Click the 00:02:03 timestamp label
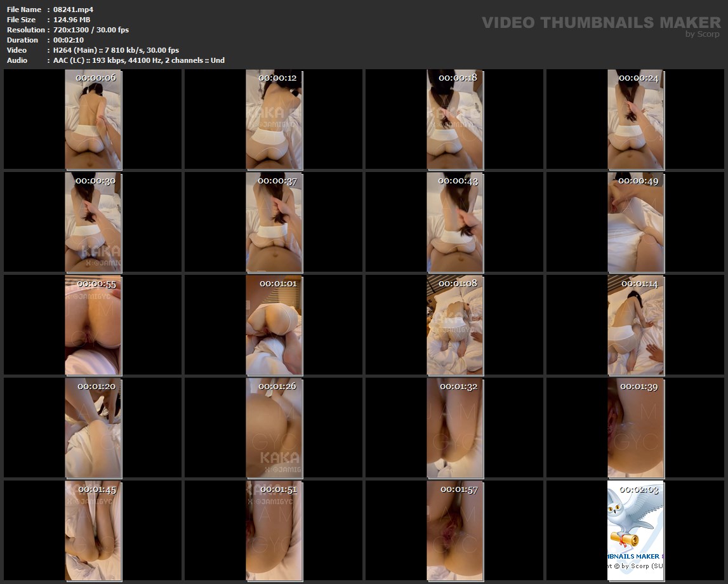Image resolution: width=728 pixels, height=584 pixels. tap(639, 489)
